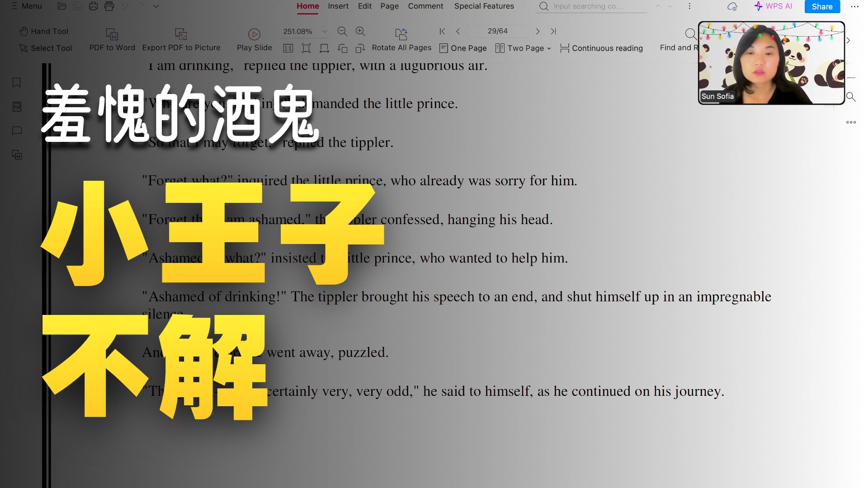This screenshot has height=488, width=868.
Task: Click Find and Replace
Action: tap(679, 40)
